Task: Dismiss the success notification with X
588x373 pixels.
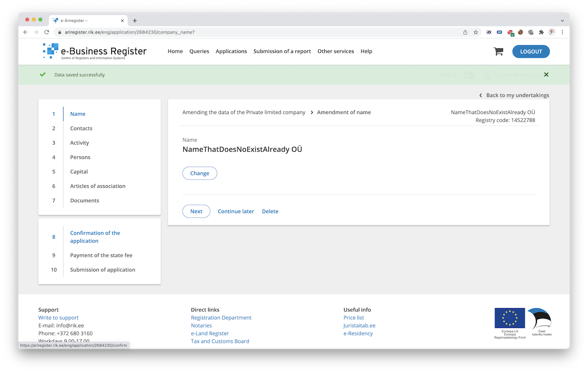Action: coord(546,74)
